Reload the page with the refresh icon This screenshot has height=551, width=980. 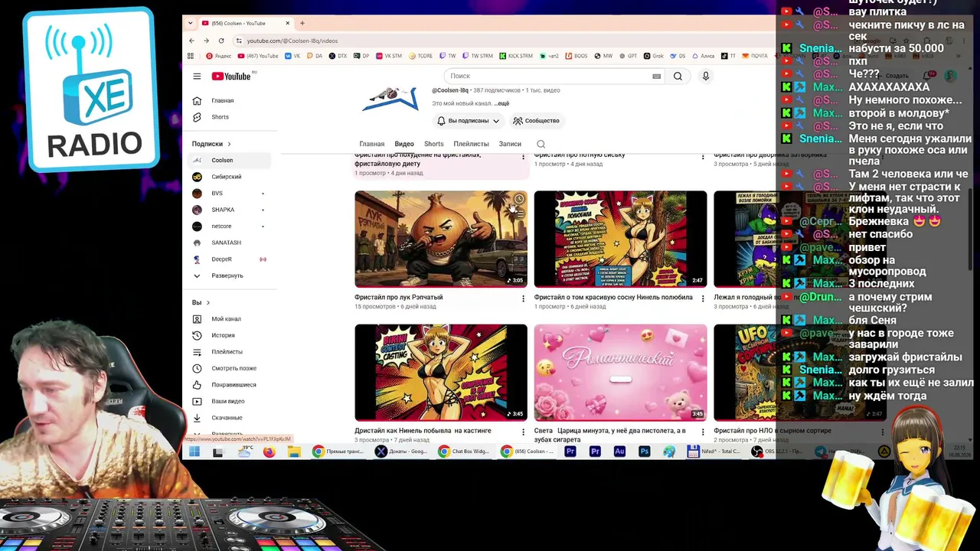(x=221, y=41)
